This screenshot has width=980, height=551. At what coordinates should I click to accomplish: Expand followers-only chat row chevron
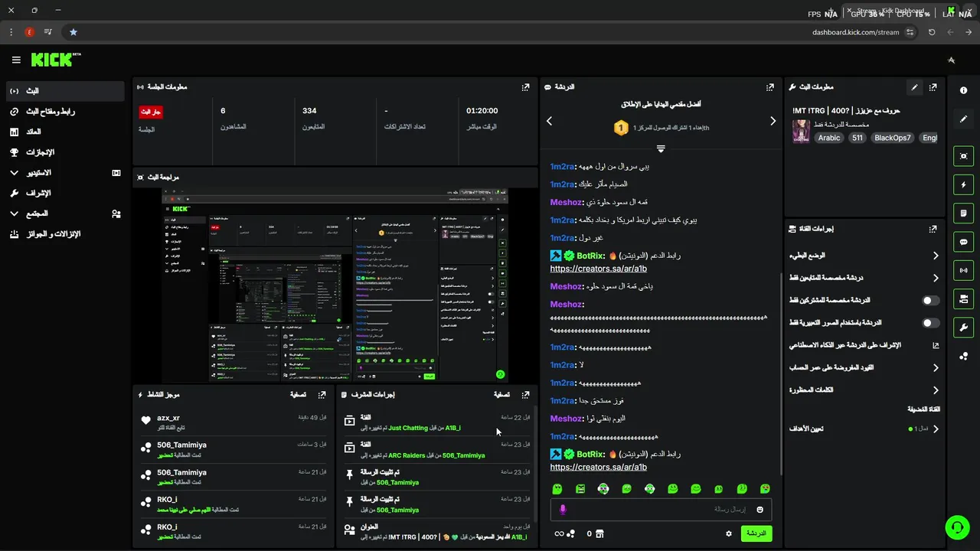(x=936, y=278)
